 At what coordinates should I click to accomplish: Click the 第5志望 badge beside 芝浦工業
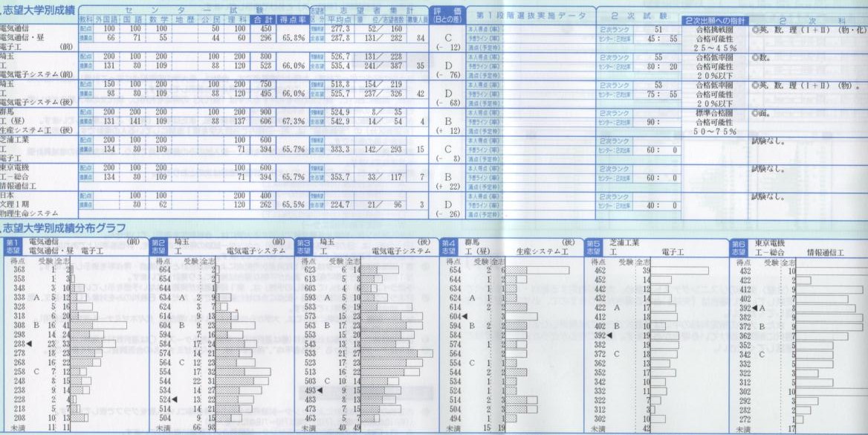coord(593,246)
